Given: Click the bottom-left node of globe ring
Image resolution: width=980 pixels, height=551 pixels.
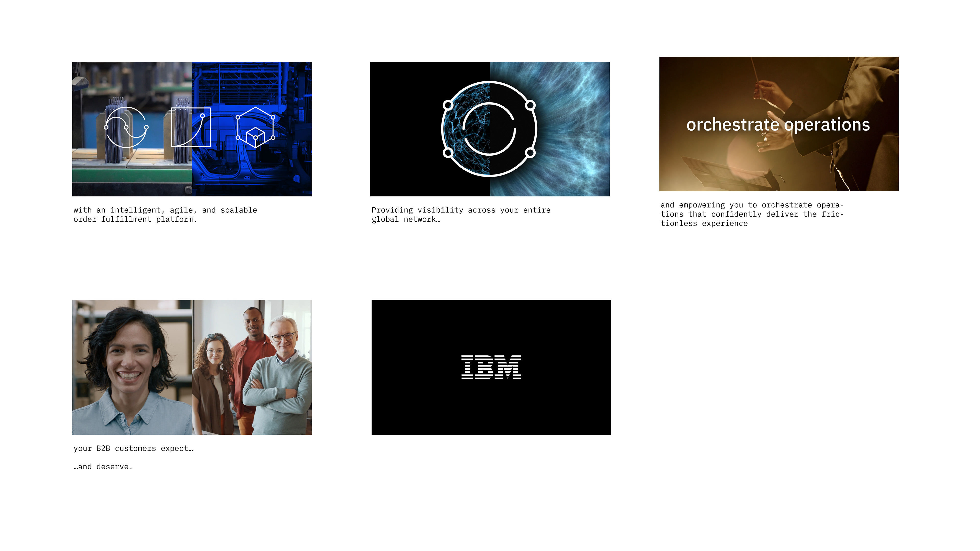Looking at the screenshot, I should pyautogui.click(x=448, y=153).
